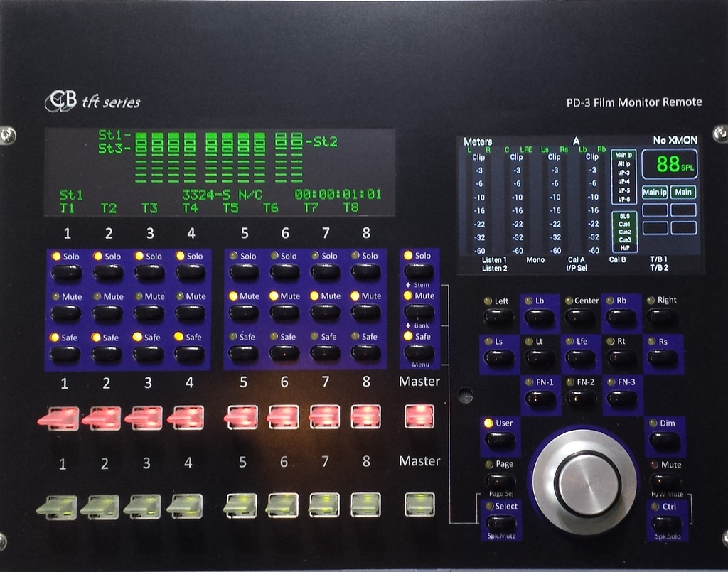The width and height of the screenshot is (728, 572).
Task: Click the red Master illuminated switch
Action: 419,416
